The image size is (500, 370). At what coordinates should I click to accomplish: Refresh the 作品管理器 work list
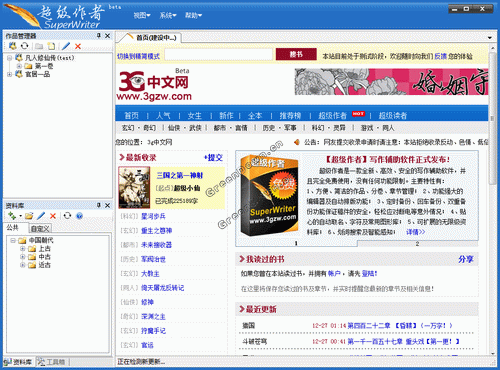click(x=25, y=46)
